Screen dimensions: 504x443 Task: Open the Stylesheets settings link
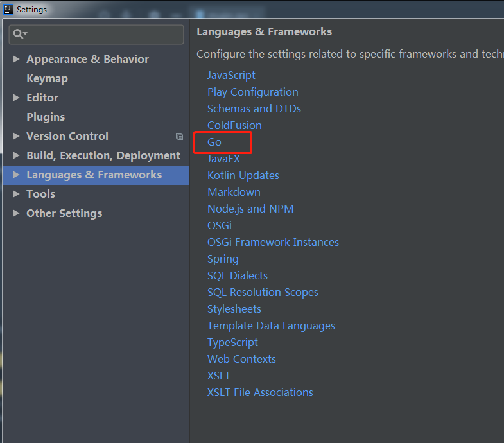[234, 309]
